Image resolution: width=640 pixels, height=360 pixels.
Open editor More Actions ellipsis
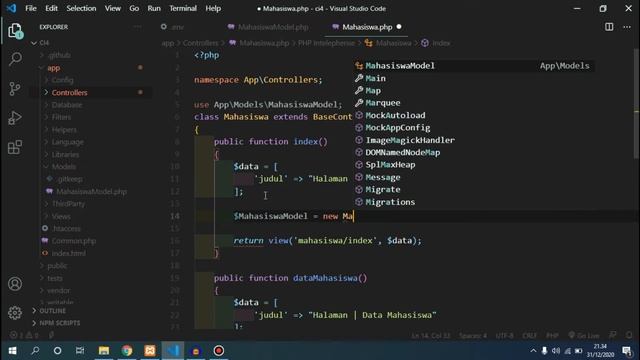627,27
